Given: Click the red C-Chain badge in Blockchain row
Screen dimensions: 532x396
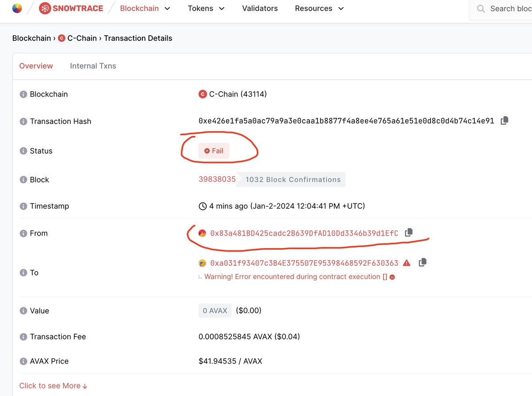Looking at the screenshot, I should [203, 94].
